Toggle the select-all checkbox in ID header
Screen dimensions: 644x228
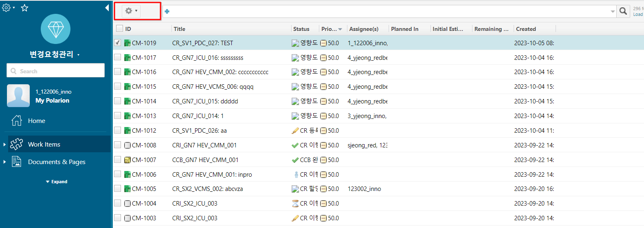[x=119, y=28]
